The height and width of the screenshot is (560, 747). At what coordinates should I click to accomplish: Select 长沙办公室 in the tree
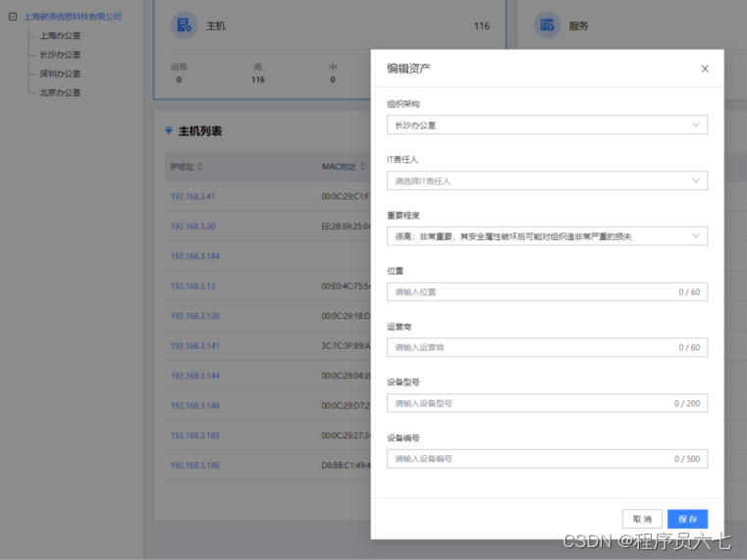tap(60, 55)
